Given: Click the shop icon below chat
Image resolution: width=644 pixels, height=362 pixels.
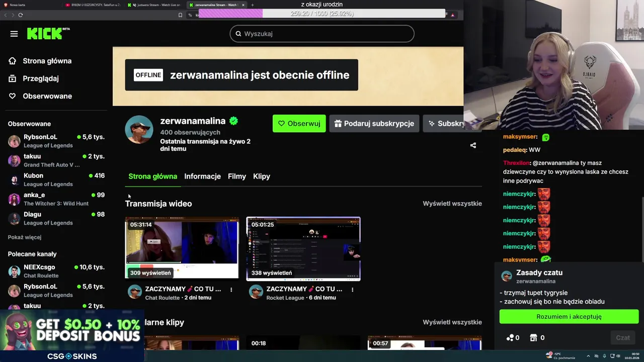Looking at the screenshot, I should click(534, 338).
